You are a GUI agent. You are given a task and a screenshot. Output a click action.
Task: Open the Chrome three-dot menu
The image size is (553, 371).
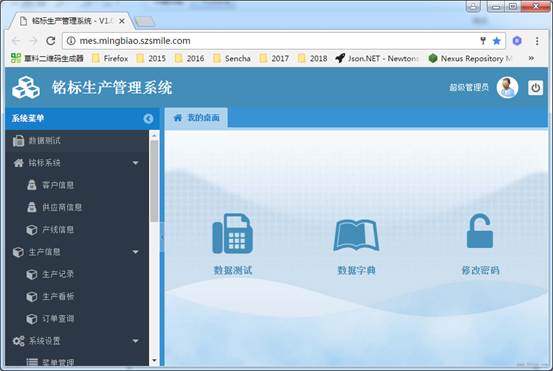537,41
